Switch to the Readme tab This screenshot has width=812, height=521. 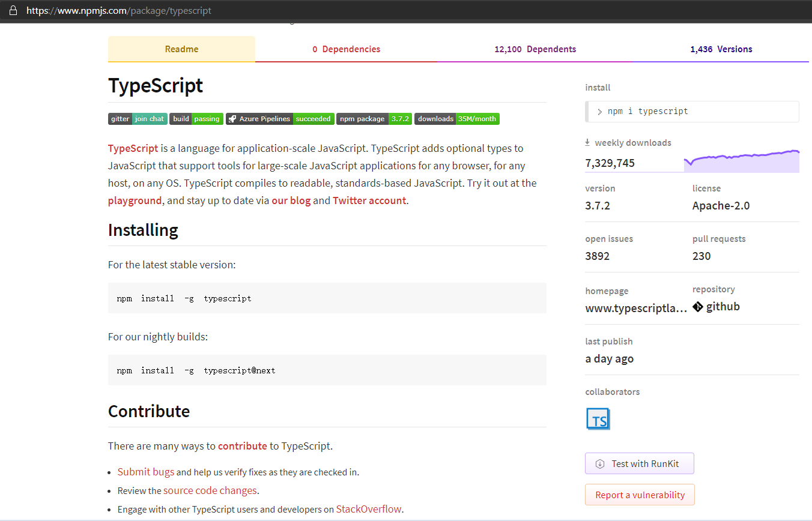(181, 49)
